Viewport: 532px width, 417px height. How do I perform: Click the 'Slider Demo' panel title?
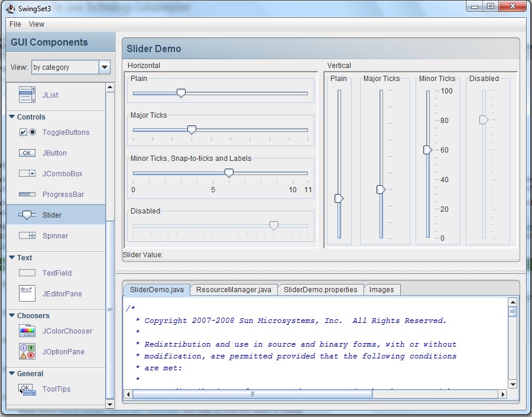154,49
